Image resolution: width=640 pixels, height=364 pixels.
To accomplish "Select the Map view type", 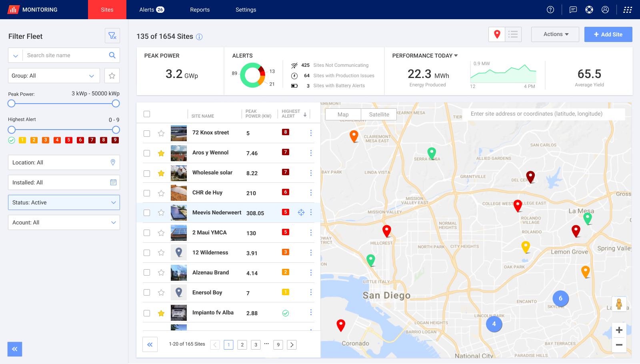I will [x=343, y=114].
